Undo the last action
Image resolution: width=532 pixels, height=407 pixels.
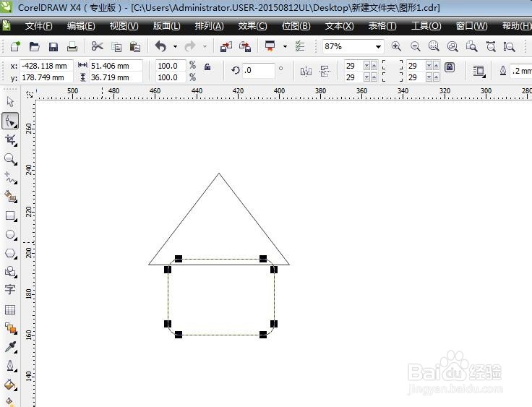[x=160, y=46]
